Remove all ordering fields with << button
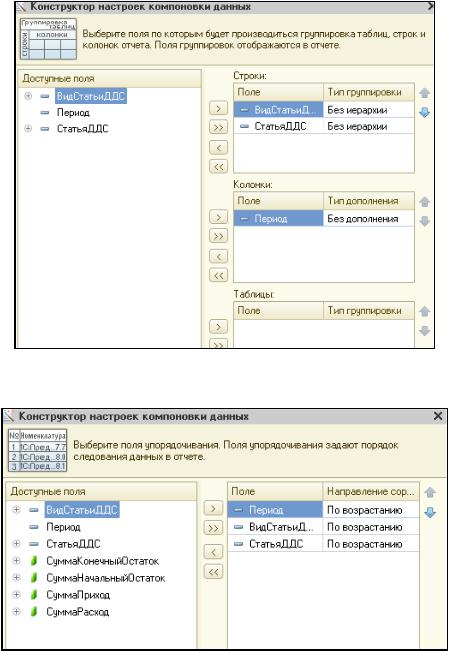Screen dimensions: 449x652 213,572
